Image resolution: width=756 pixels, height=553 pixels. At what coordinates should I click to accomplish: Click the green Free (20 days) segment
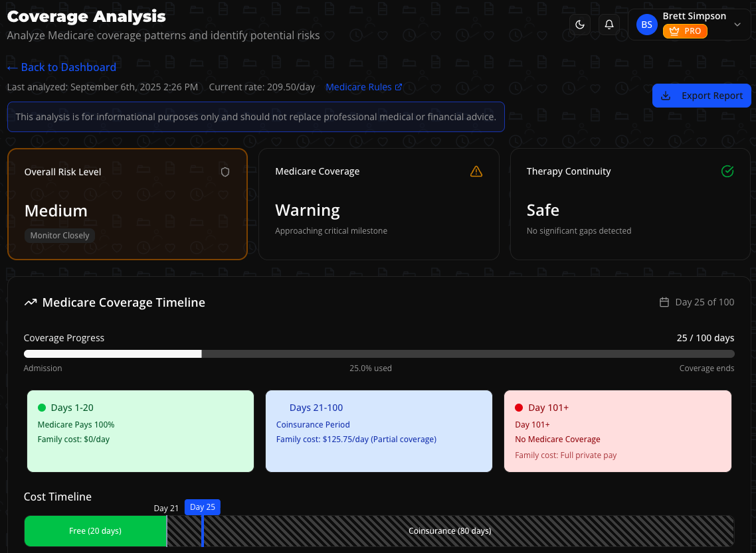click(95, 531)
